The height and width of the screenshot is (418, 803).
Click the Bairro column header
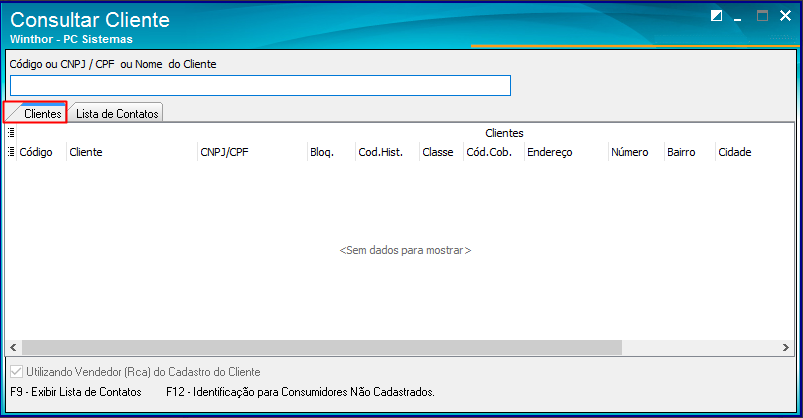[689, 152]
